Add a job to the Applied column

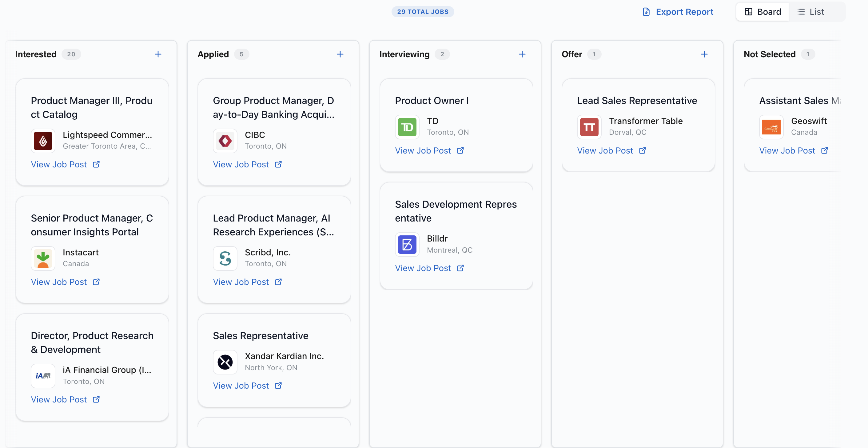tap(340, 54)
